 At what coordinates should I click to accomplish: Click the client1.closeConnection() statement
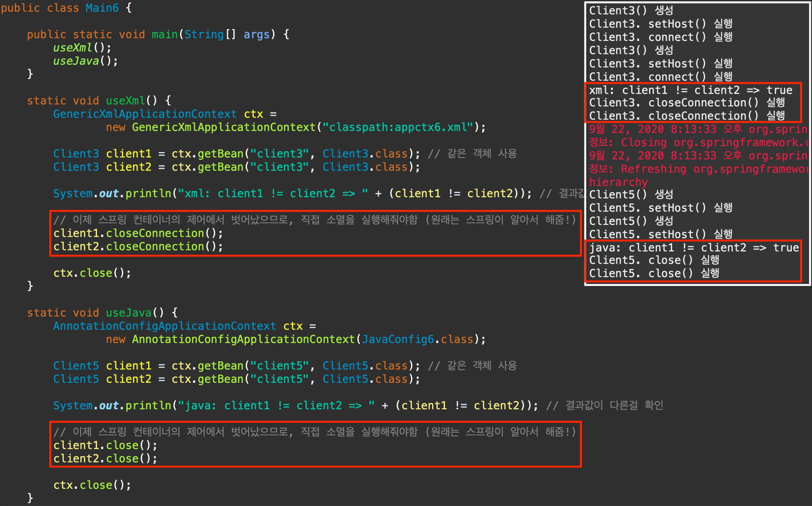click(138, 233)
